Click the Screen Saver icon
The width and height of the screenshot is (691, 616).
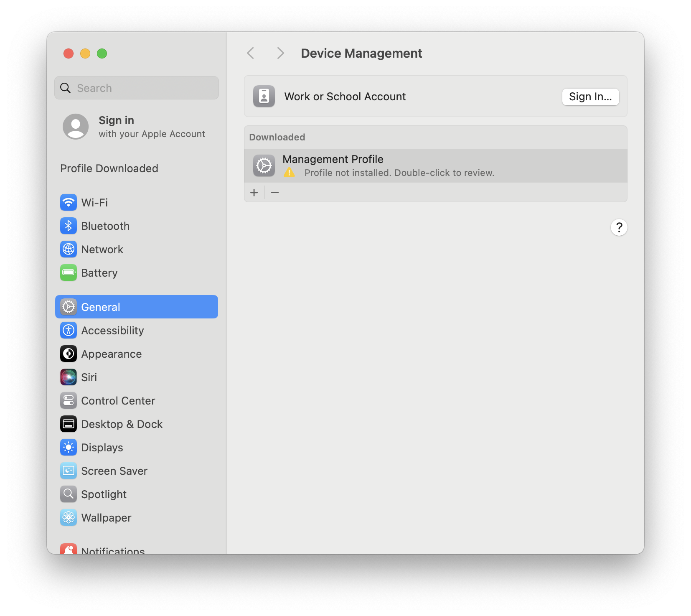69,471
